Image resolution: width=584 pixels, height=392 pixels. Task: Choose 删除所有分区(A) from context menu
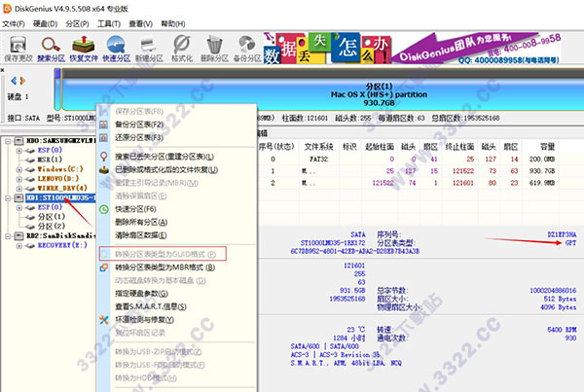[141, 222]
